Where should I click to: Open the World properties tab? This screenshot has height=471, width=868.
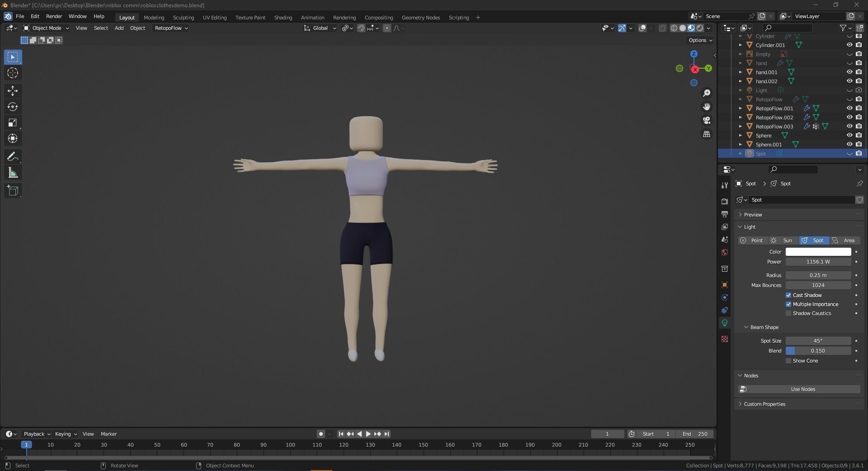pyautogui.click(x=725, y=252)
